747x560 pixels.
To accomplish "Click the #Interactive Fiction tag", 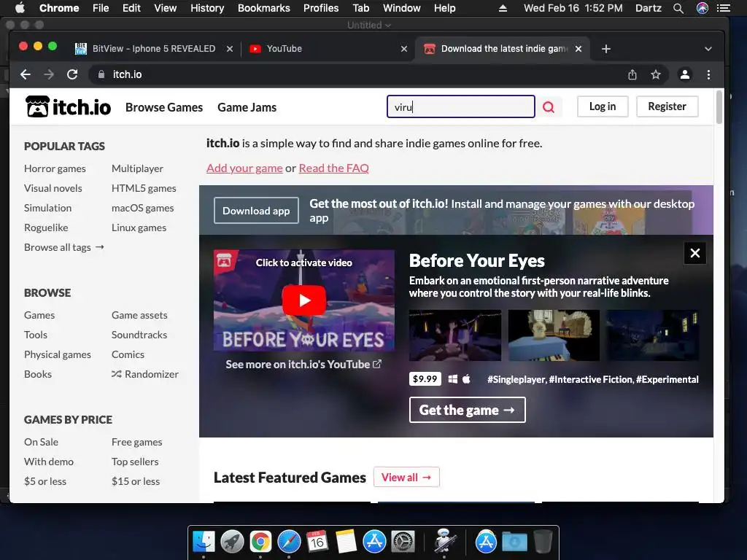I will point(591,379).
